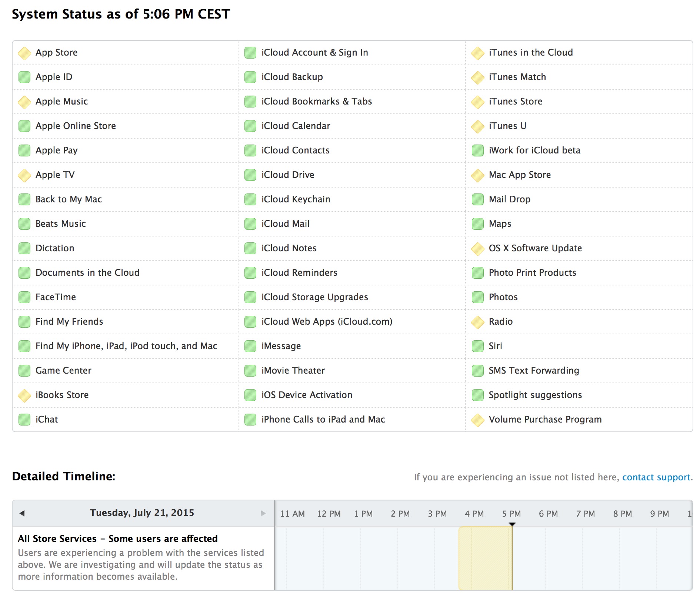Click the yellow diamond next to Apple Music
This screenshot has height=596, width=700.
click(24, 102)
